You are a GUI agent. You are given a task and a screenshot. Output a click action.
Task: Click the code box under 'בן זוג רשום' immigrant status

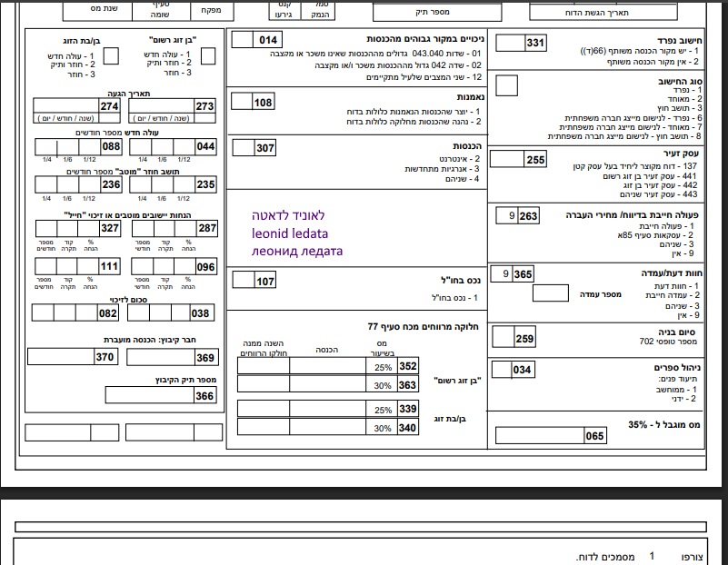[x=208, y=56]
